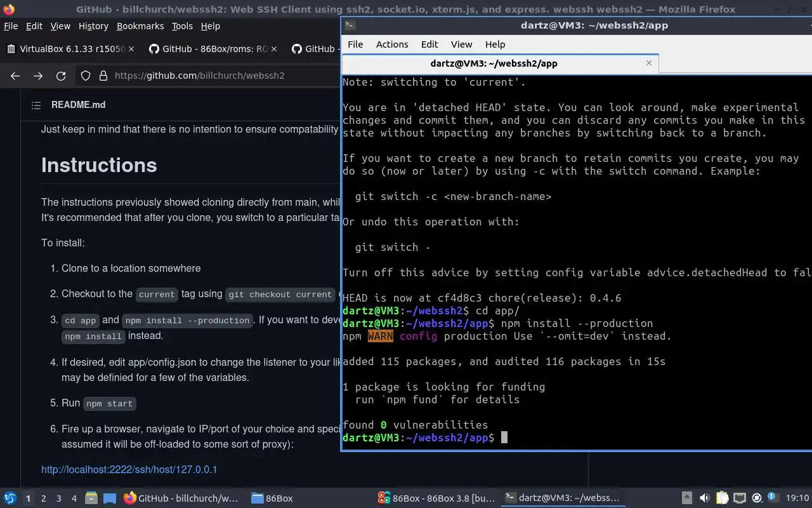
Task: Select the dartz@VM3 ~/webssh2/app terminal tab
Action: [500, 63]
